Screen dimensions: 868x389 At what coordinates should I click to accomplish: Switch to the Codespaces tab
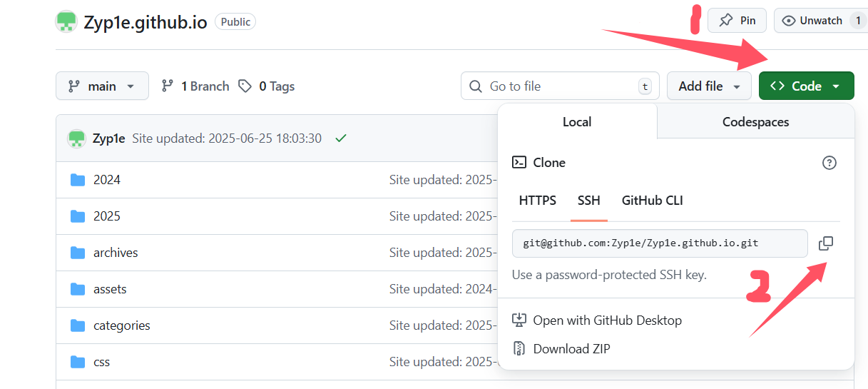(x=755, y=122)
